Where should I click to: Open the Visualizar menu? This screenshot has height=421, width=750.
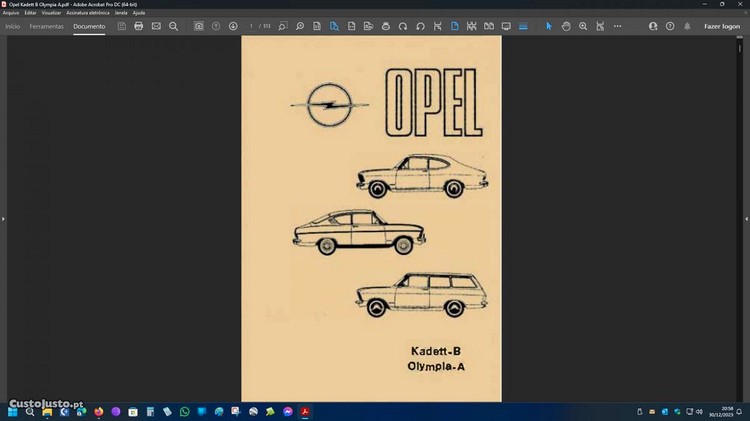pyautogui.click(x=52, y=12)
